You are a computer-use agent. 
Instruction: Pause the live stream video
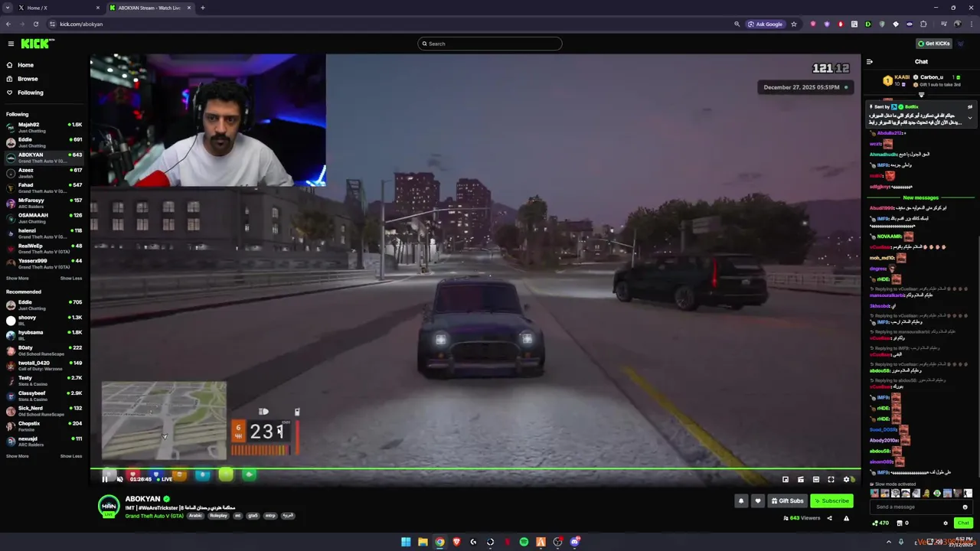pos(105,479)
